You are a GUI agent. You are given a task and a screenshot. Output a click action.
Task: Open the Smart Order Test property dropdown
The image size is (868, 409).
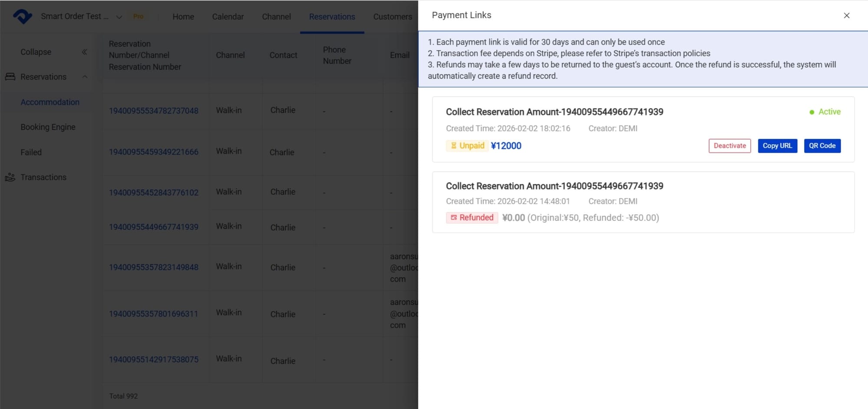pyautogui.click(x=119, y=17)
